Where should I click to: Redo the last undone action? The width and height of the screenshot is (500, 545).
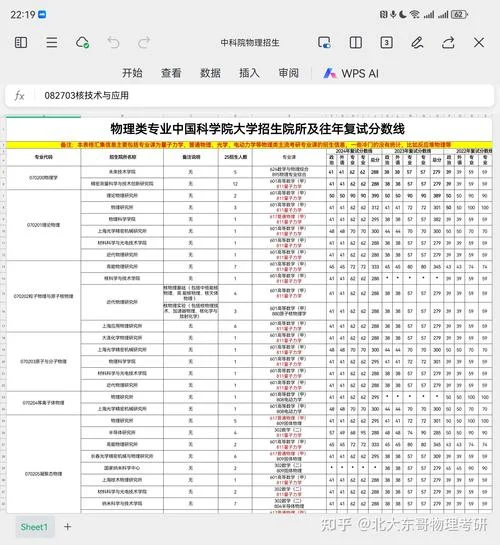(144, 43)
